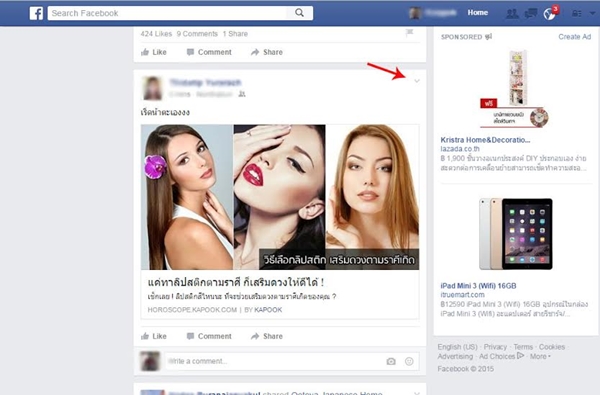600x395 pixels.
Task: Share the lipstick horoscope post
Action: click(x=267, y=336)
